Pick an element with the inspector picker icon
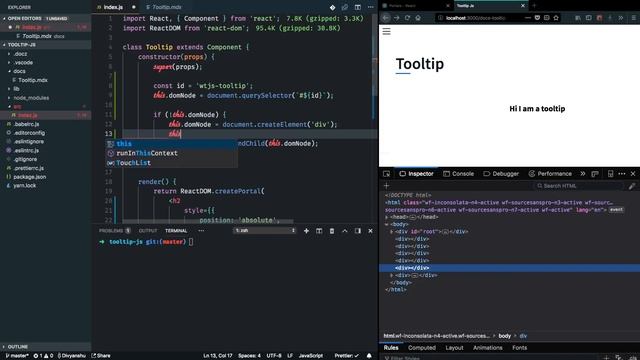This screenshot has width=640, height=360. [387, 173]
